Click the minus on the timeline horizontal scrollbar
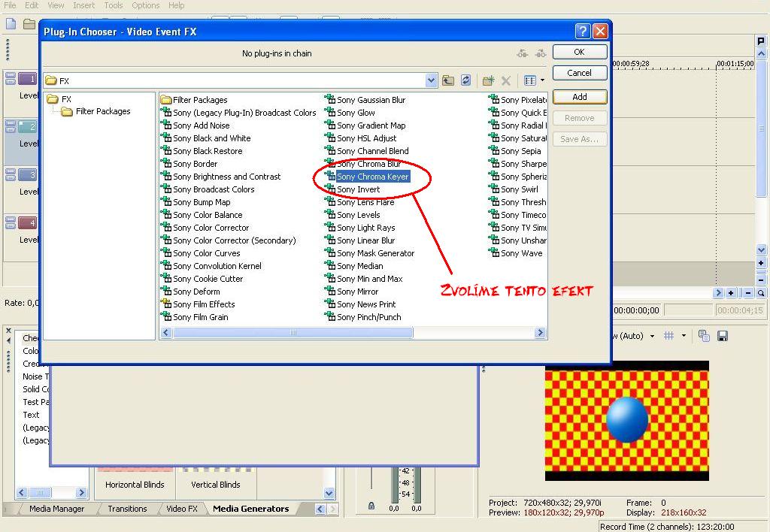The width and height of the screenshot is (770, 532). click(x=748, y=293)
